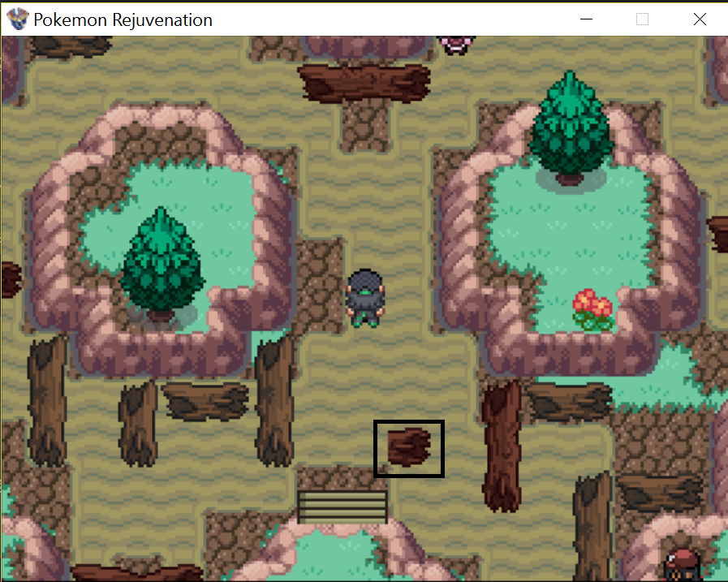This screenshot has height=582, width=728.
Task: Close the Pokemon Rejuvenation window
Action: [700, 19]
